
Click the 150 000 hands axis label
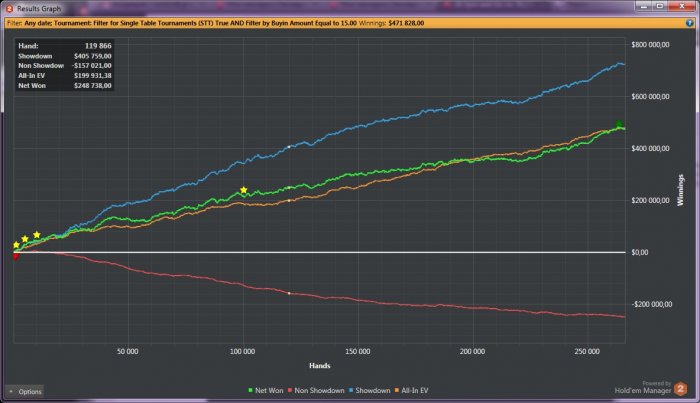358,352
